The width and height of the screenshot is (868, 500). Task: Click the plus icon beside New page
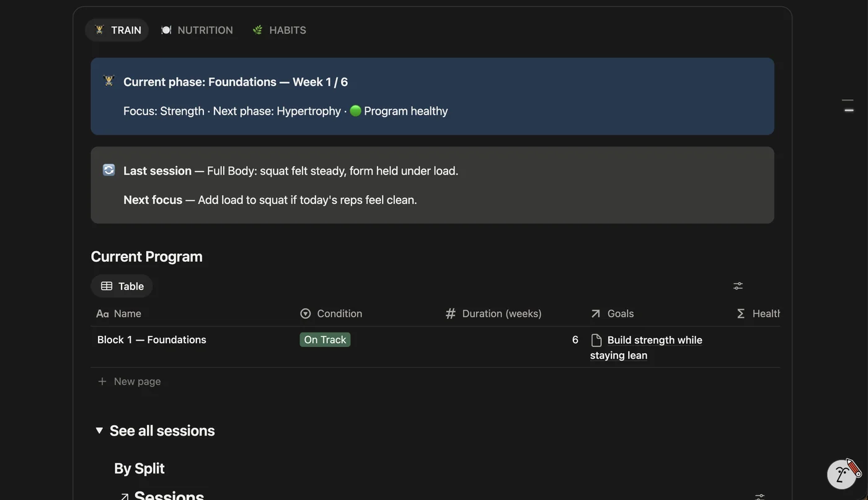[x=102, y=381]
